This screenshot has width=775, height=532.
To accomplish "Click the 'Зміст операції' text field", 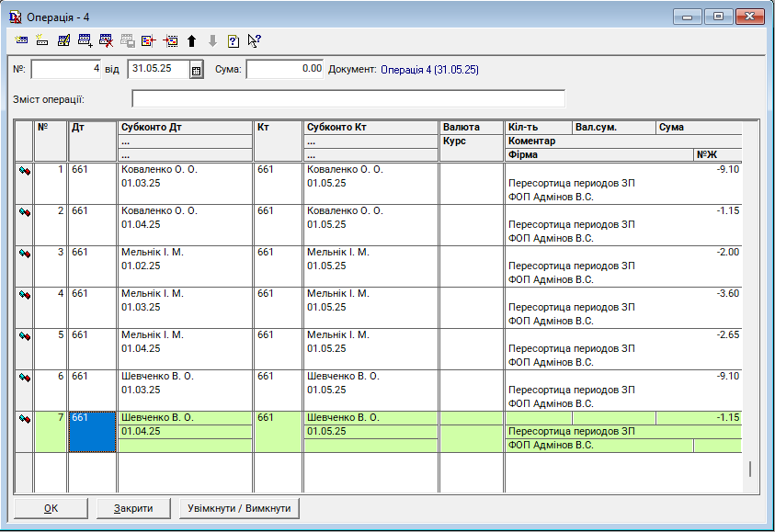I will tap(348, 99).
